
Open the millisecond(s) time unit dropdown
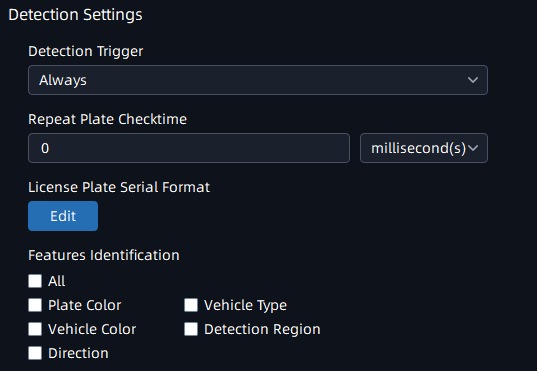point(424,148)
